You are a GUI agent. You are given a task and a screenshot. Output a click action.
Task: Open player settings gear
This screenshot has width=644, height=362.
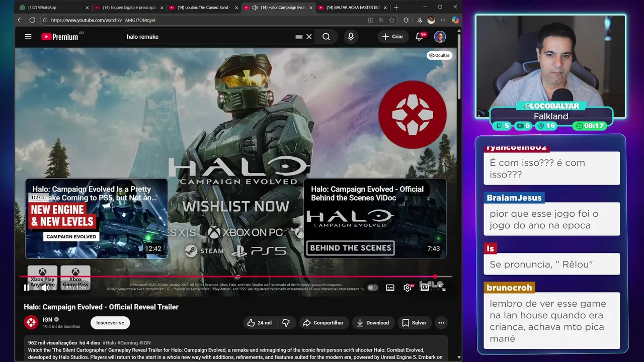tap(407, 288)
